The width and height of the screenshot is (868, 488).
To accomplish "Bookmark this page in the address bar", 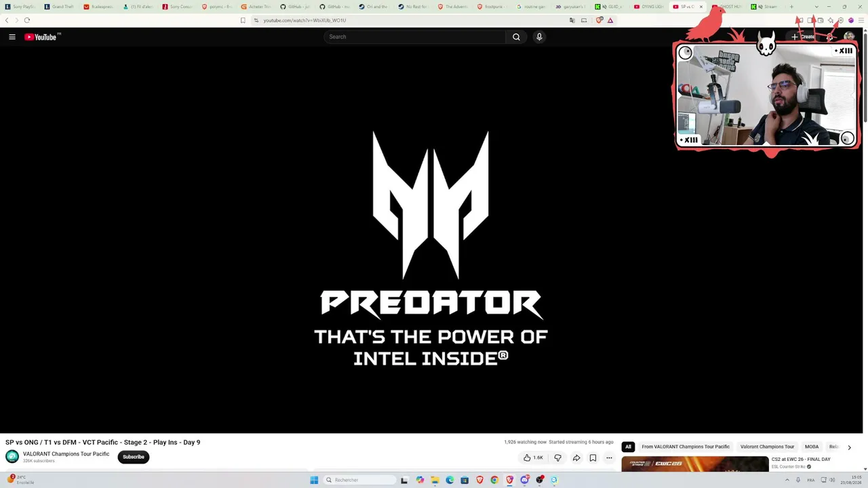I will (243, 20).
